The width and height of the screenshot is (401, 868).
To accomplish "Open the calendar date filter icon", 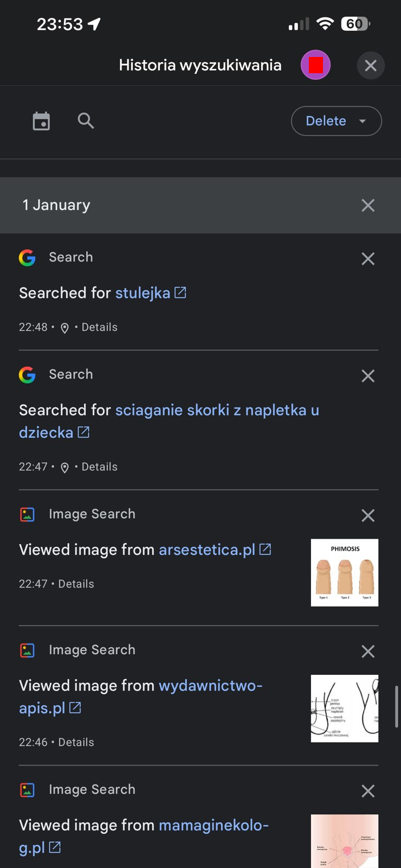I will [x=41, y=121].
